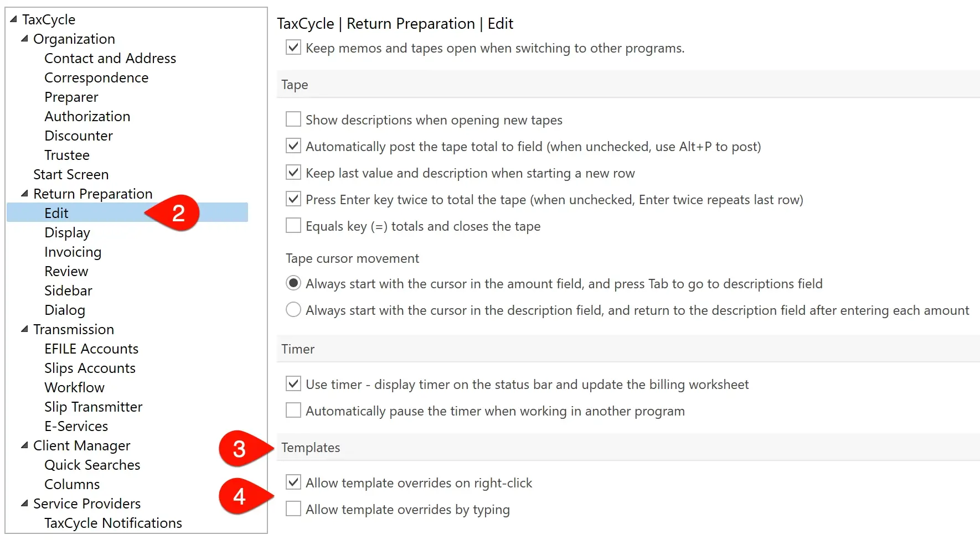Enable "Equals key (=) totals and closes the tape"
The image size is (980, 540).
[x=293, y=225]
